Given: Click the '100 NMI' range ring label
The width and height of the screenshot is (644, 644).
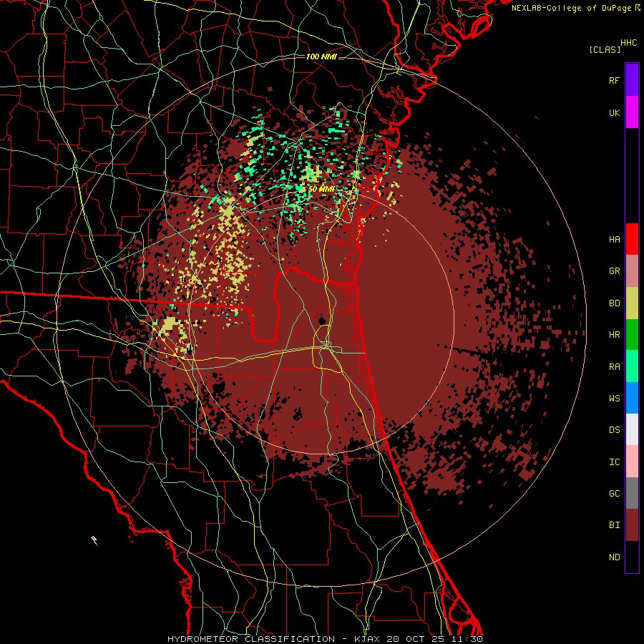Looking at the screenshot, I should [x=321, y=57].
